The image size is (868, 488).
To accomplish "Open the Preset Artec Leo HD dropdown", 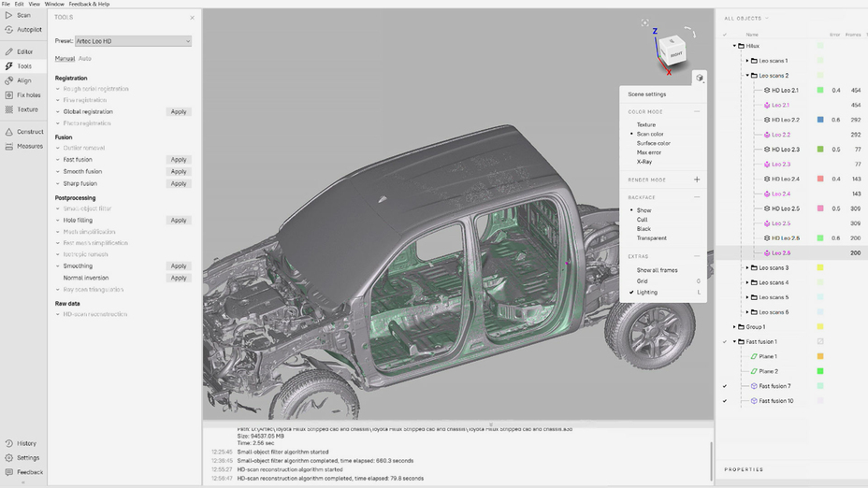I will coord(133,41).
